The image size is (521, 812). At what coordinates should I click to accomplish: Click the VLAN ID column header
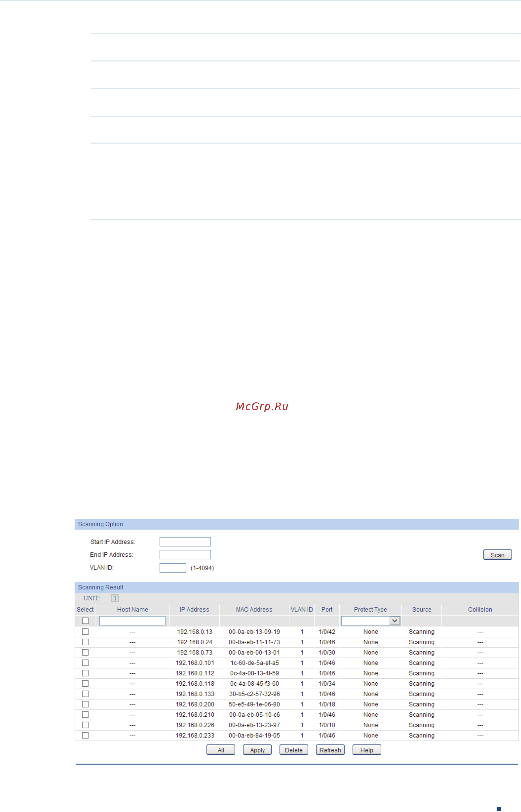pyautogui.click(x=301, y=609)
